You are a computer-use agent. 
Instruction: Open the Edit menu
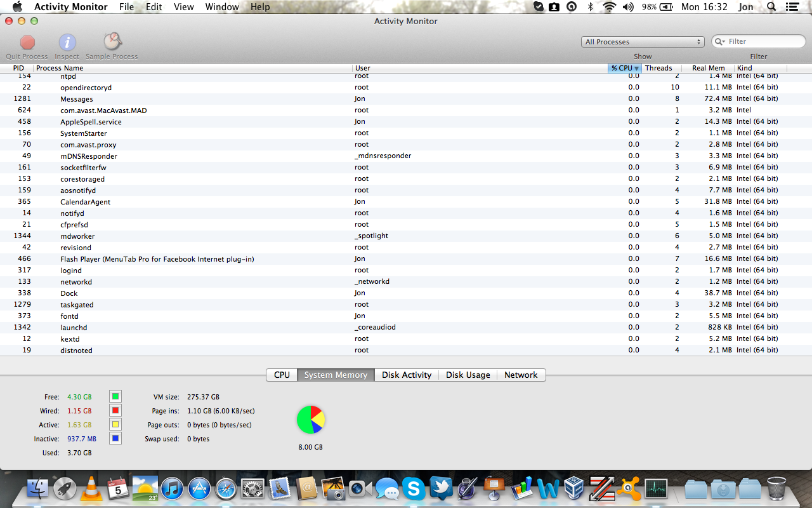[154, 7]
